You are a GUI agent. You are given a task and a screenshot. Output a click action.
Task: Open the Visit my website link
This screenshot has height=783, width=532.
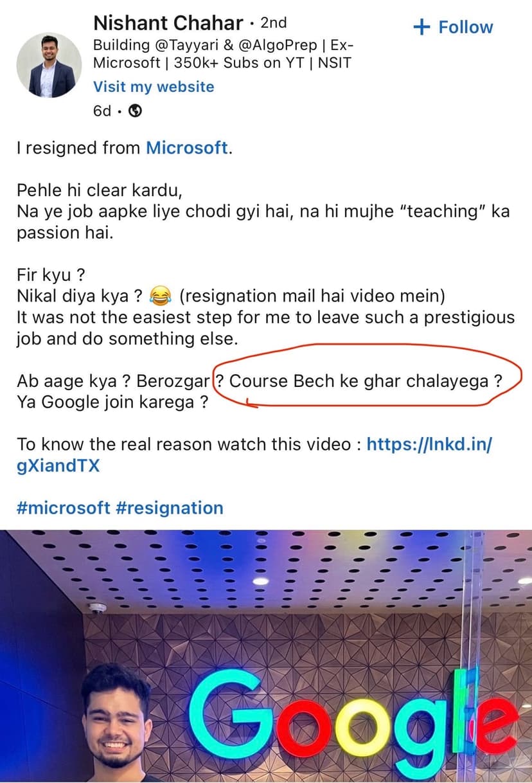pos(154,87)
